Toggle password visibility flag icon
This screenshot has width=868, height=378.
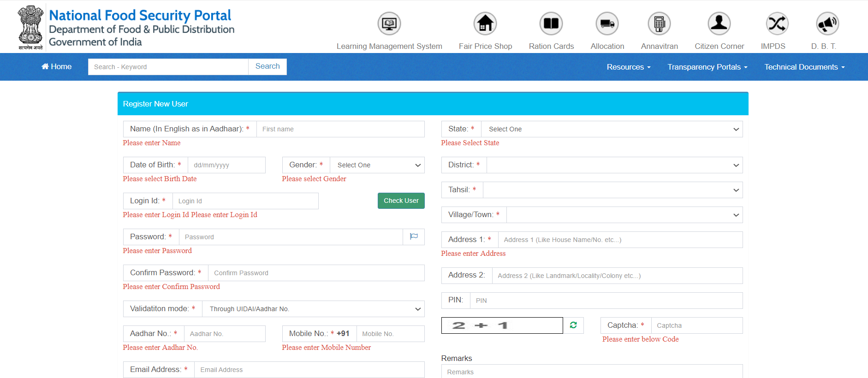[414, 237]
